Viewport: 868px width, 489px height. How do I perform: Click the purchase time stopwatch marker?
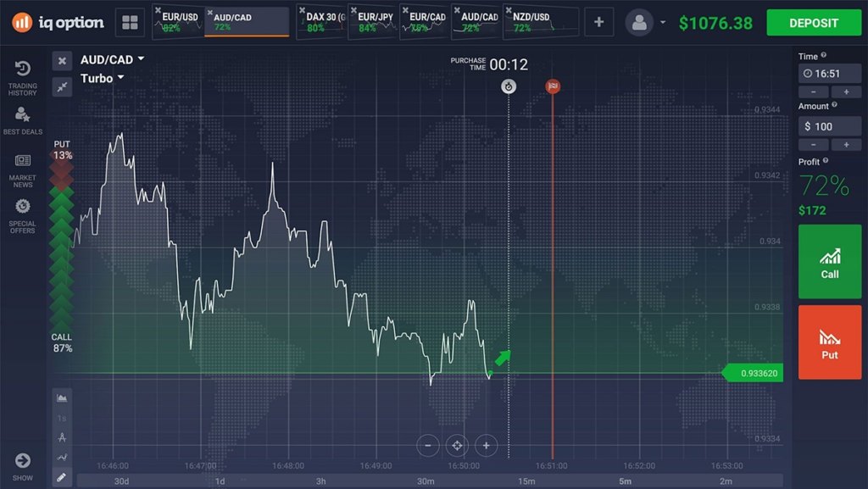click(509, 86)
